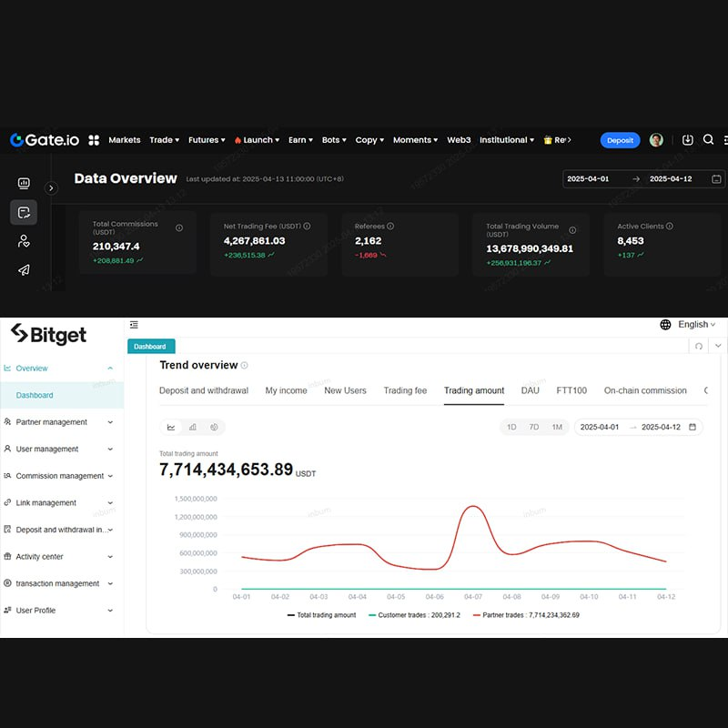Switch to line chart view in Bitget

point(171,427)
